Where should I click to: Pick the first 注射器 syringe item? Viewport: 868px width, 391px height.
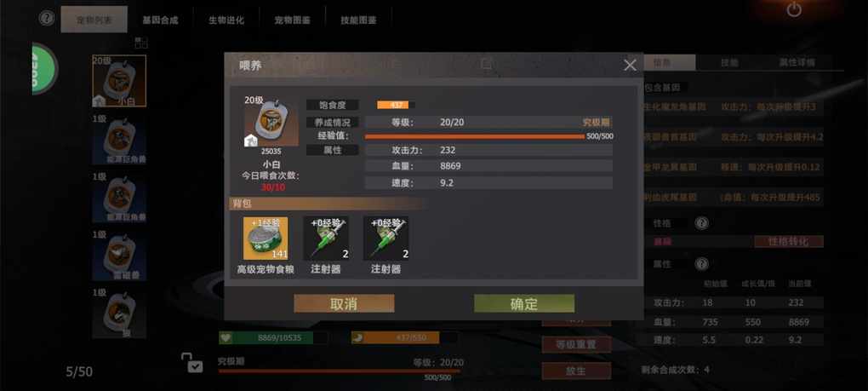pyautogui.click(x=326, y=239)
